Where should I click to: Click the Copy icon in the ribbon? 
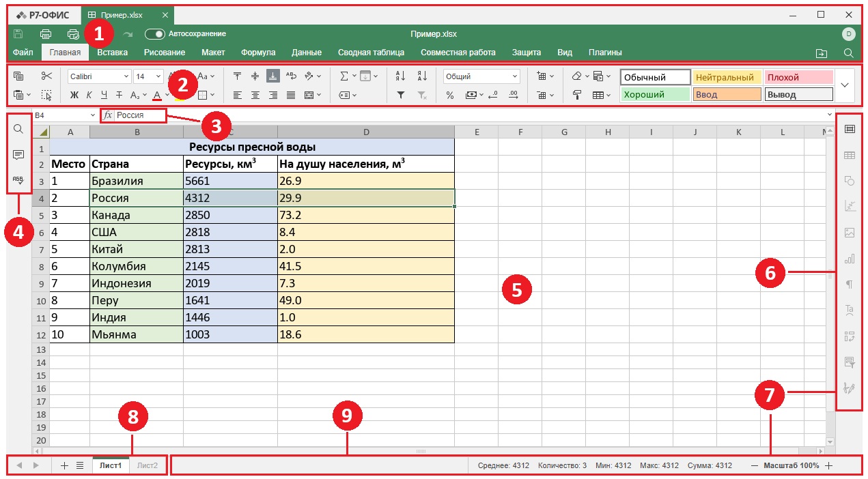click(18, 76)
